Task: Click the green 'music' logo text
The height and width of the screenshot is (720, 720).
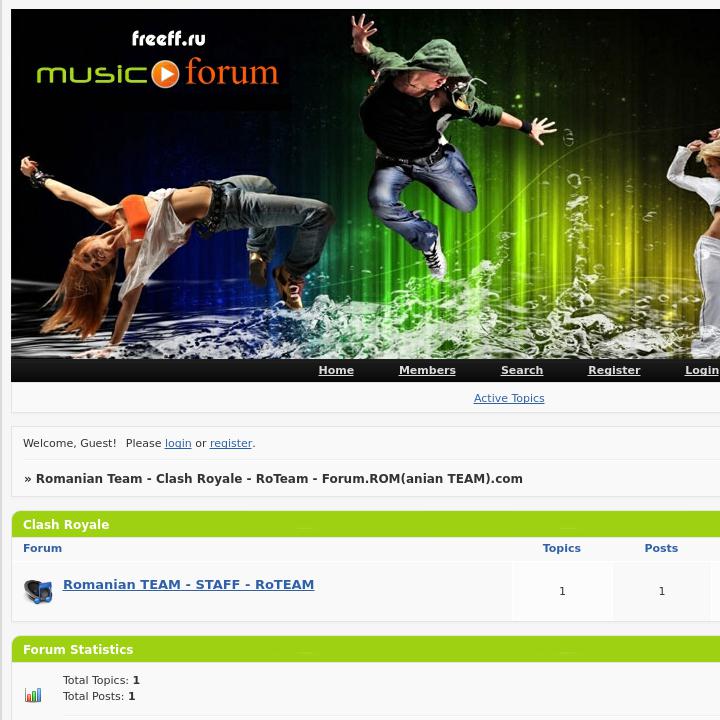Action: pyautogui.click(x=92, y=74)
